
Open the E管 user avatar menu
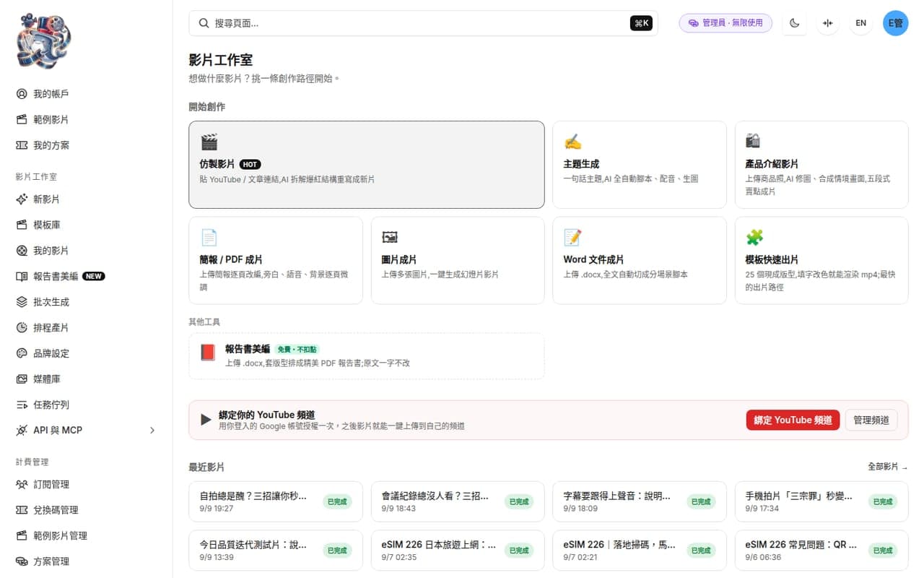[896, 23]
